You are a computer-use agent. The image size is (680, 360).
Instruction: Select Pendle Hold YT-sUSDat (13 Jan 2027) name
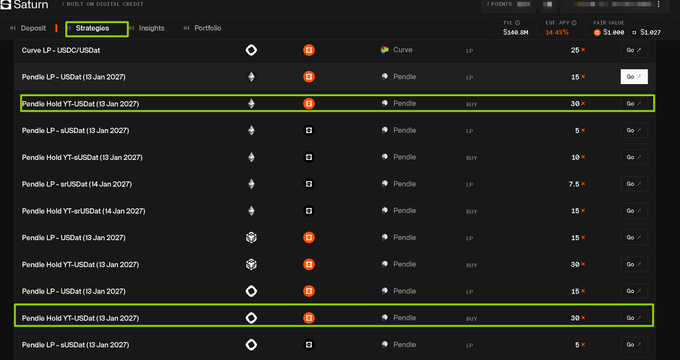pos(82,157)
